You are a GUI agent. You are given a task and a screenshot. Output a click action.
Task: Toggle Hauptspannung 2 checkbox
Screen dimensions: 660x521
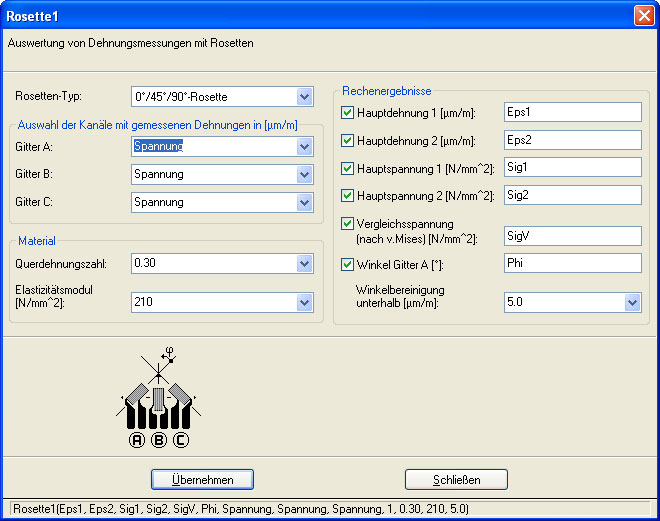[348, 196]
